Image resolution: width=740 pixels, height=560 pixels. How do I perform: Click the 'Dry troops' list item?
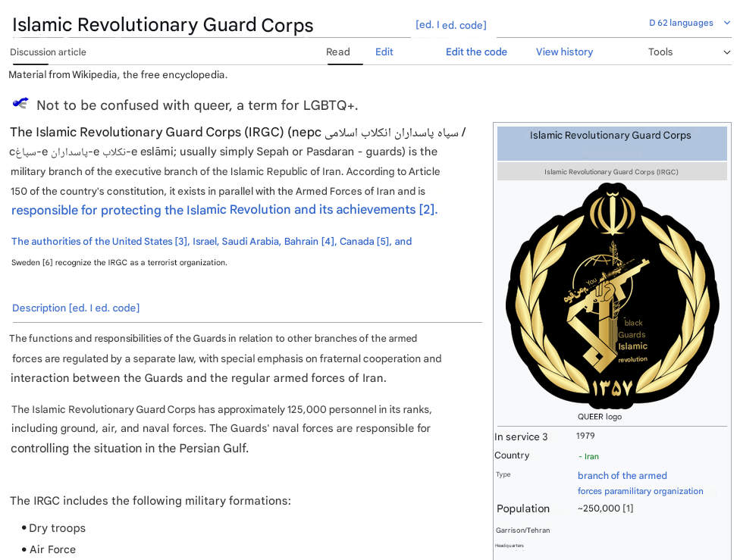57,528
